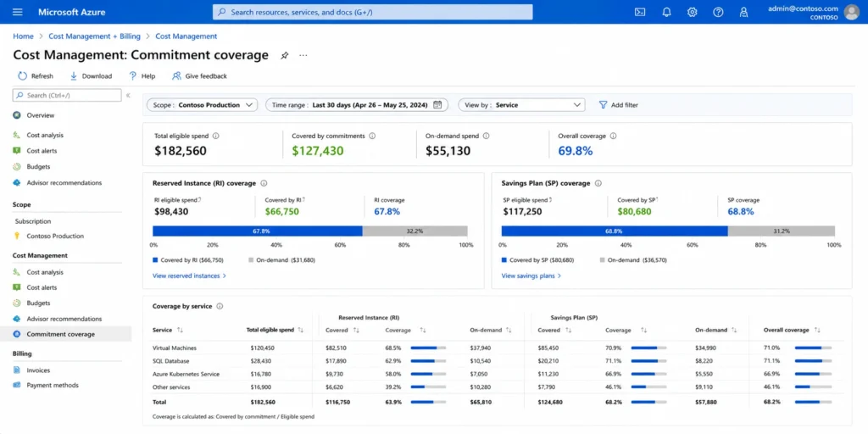The image size is (868, 434).
Task: Open Cloud Shell from the top bar
Action: pyautogui.click(x=640, y=12)
